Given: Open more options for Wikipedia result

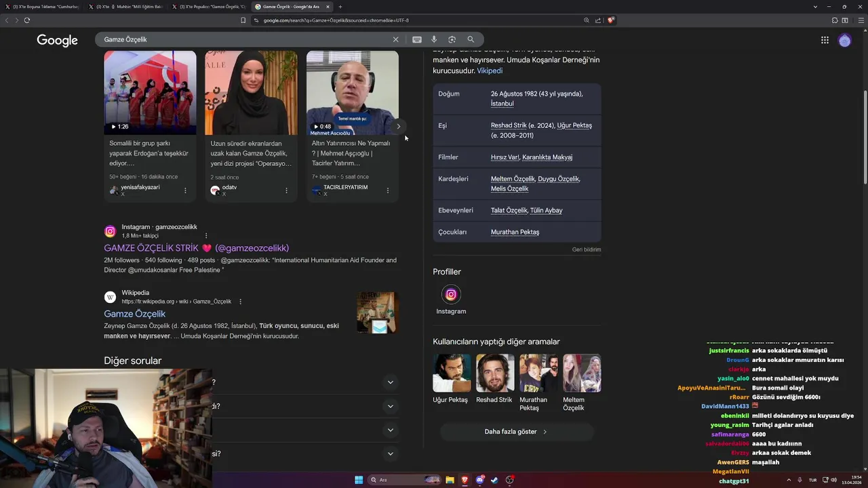Looking at the screenshot, I should (240, 302).
